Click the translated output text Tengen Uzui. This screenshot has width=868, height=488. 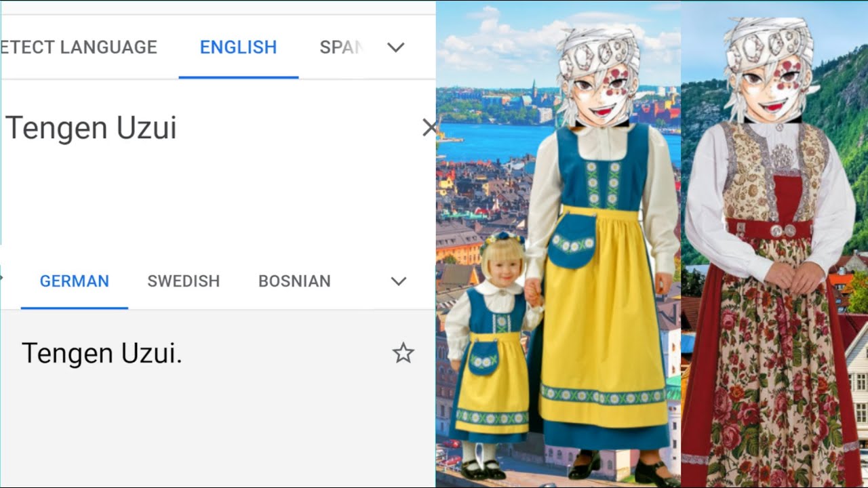pos(102,353)
